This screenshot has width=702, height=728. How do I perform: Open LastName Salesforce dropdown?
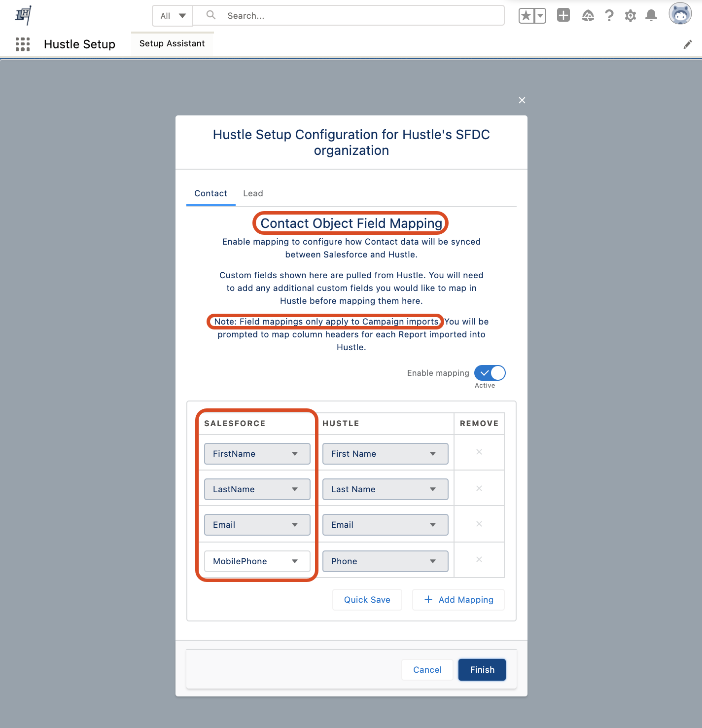257,489
